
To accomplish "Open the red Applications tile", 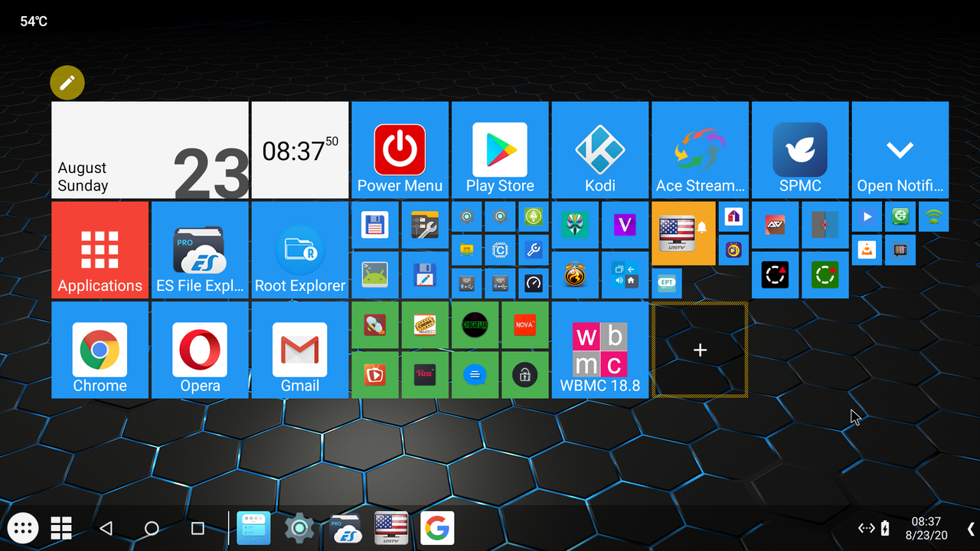I will [x=100, y=250].
